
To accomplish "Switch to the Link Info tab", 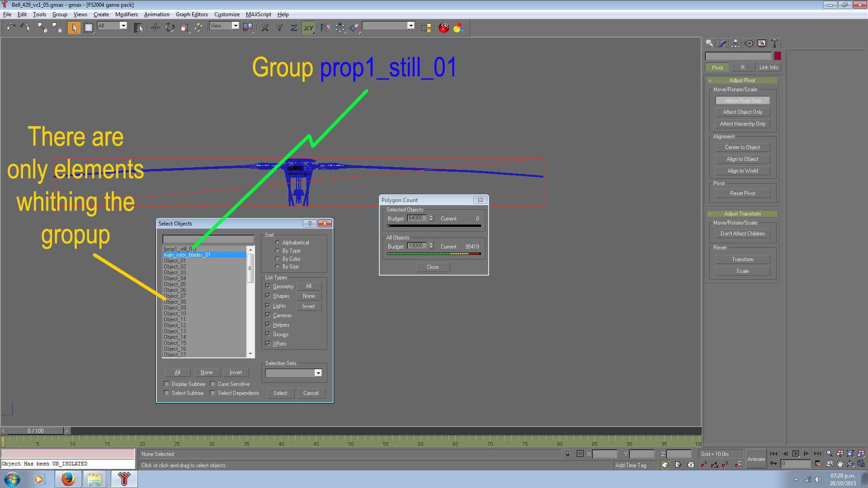I will click(768, 67).
